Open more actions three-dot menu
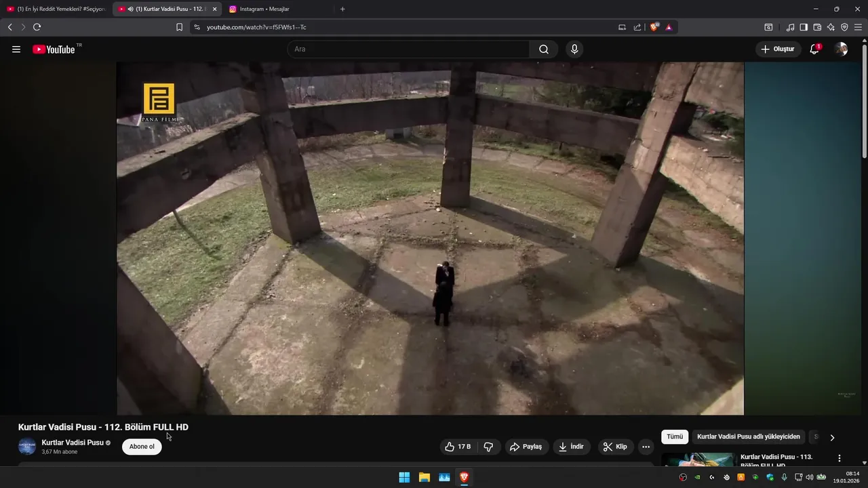Viewport: 868px width, 488px height. pyautogui.click(x=646, y=447)
